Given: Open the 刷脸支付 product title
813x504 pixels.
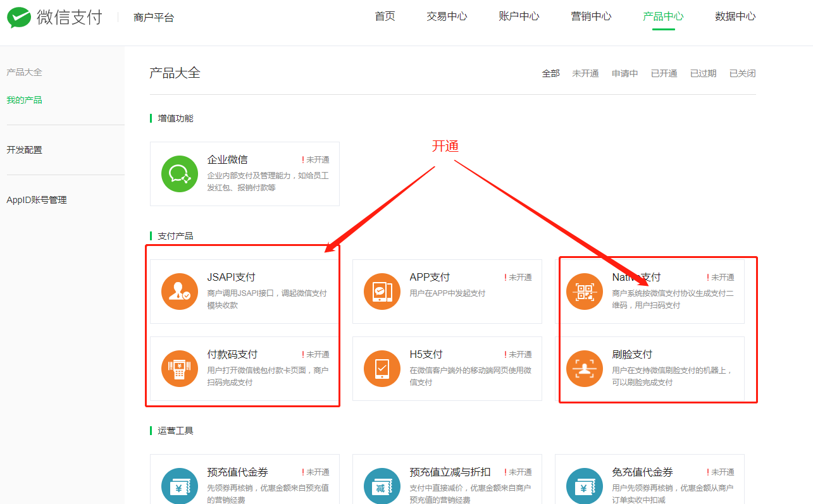Looking at the screenshot, I should pyautogui.click(x=632, y=354).
